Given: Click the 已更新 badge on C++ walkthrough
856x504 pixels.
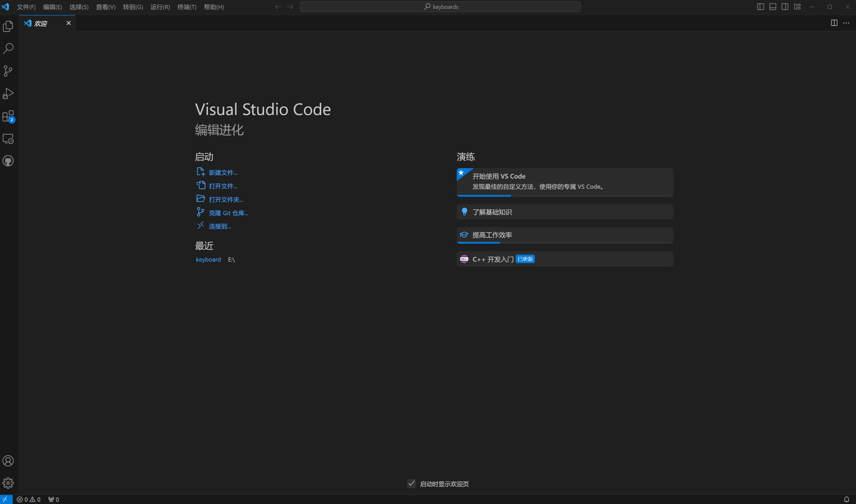Looking at the screenshot, I should click(525, 259).
